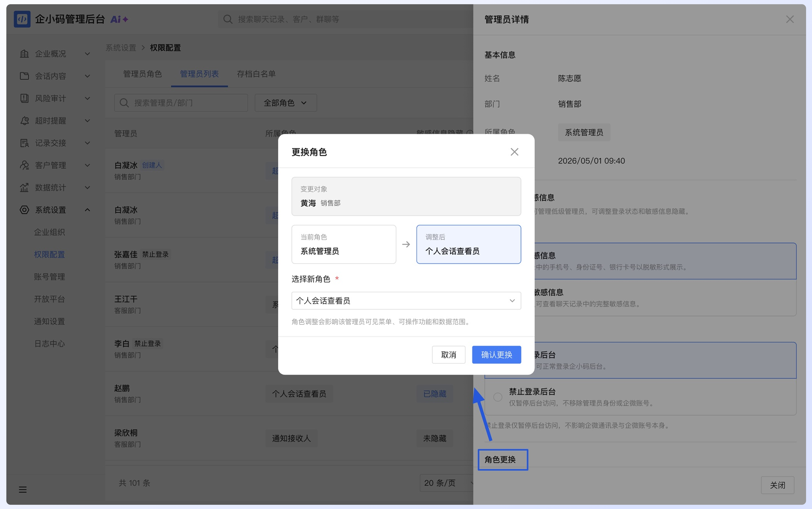Click the 关闭 button in detail panel
Image resolution: width=812 pixels, height=509 pixels.
pos(777,485)
